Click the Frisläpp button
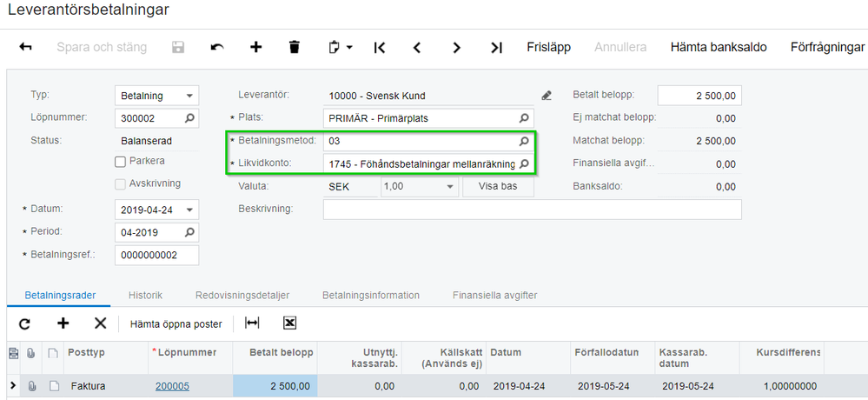 point(548,47)
